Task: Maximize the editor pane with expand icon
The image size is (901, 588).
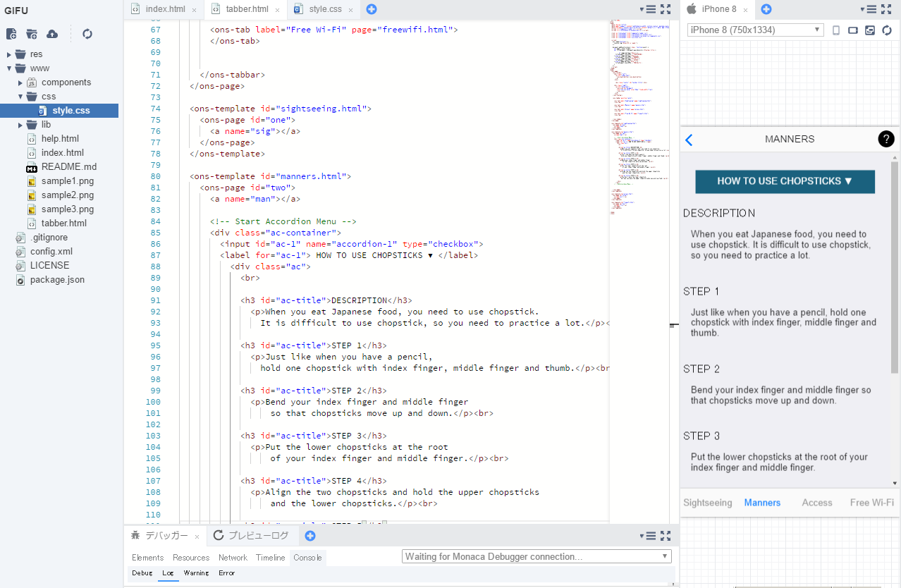Action: click(x=666, y=9)
